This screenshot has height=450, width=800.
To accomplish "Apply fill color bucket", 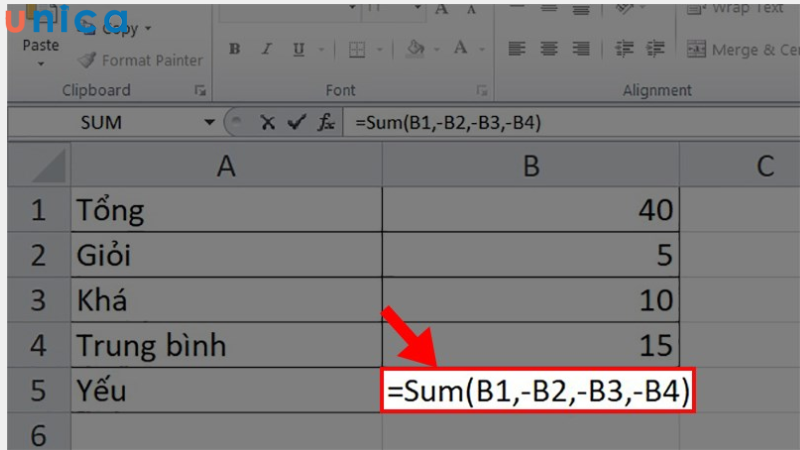I will [415, 48].
